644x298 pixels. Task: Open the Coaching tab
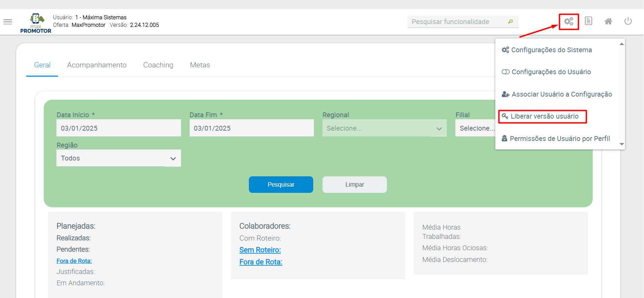tap(158, 65)
